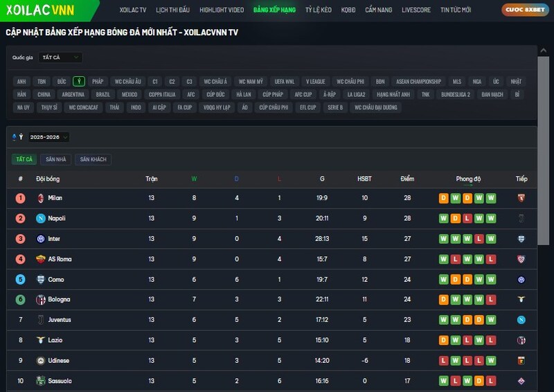Click Milan's next opponent logo in Tiếp column
This screenshot has height=392, width=554.
click(x=521, y=198)
